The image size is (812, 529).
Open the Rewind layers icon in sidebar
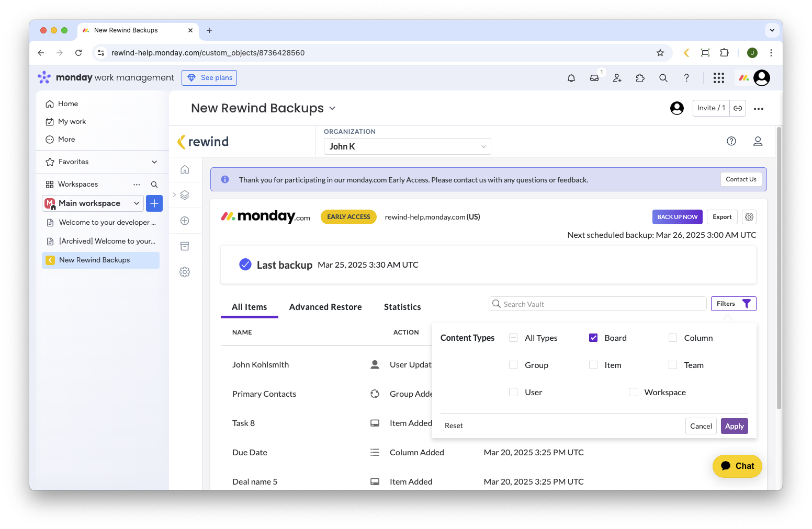click(185, 195)
